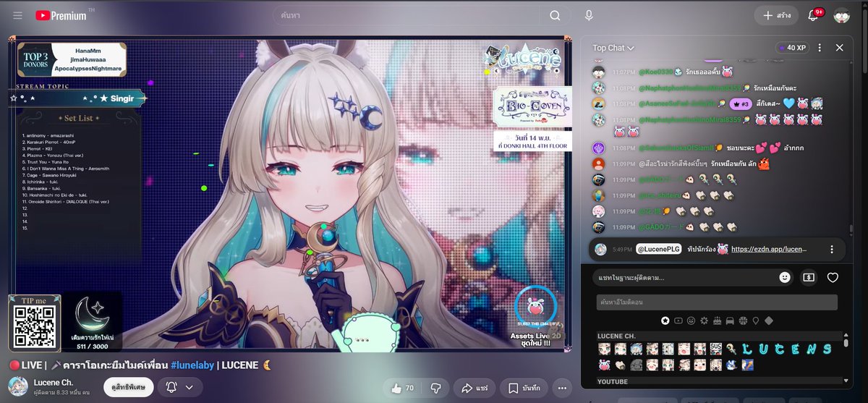Insert the microphone channel emote
Viewport: 868px width, 403px height.
(731, 349)
